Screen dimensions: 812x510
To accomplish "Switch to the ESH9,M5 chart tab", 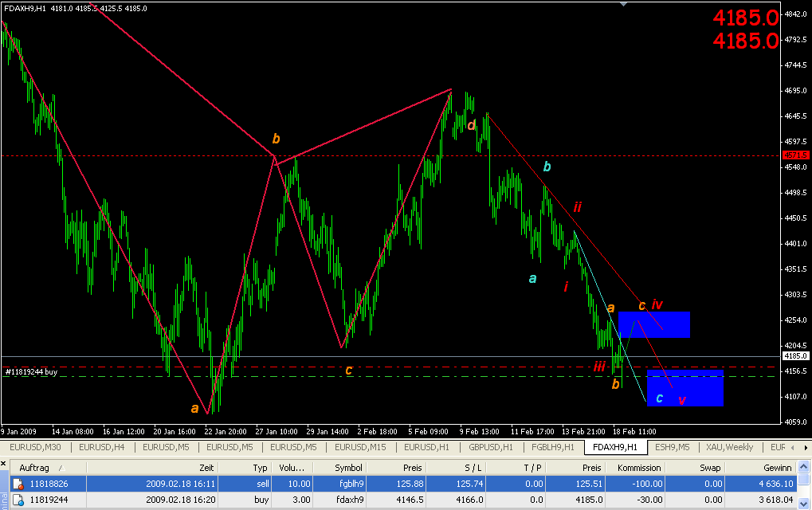I will tap(673, 447).
